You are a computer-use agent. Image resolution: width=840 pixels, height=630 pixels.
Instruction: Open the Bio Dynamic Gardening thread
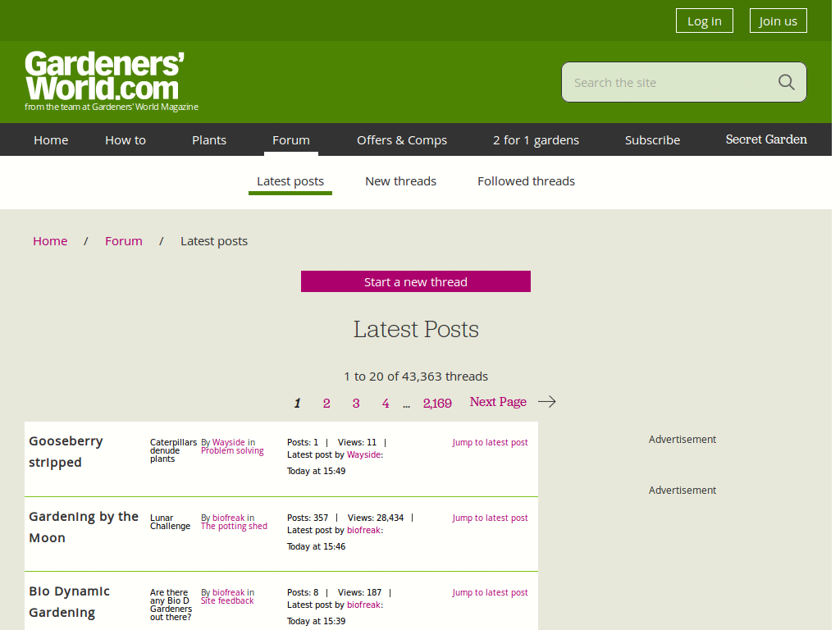coord(69,601)
